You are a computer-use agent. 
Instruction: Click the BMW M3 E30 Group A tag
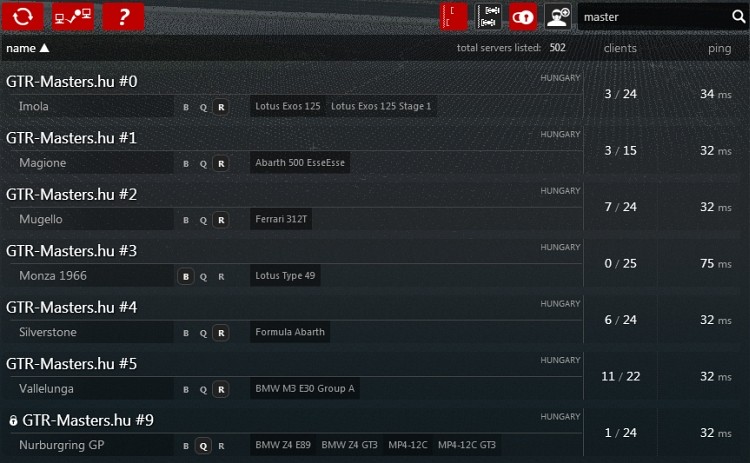click(304, 389)
